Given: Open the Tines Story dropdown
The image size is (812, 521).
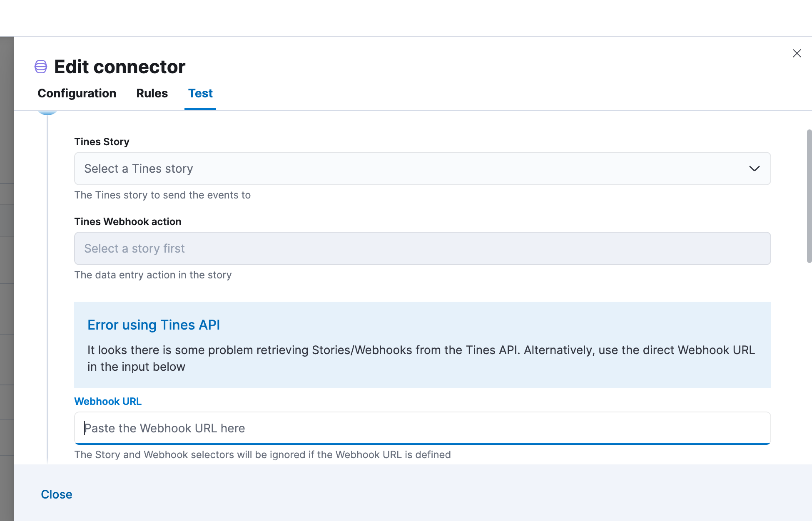Looking at the screenshot, I should (422, 169).
